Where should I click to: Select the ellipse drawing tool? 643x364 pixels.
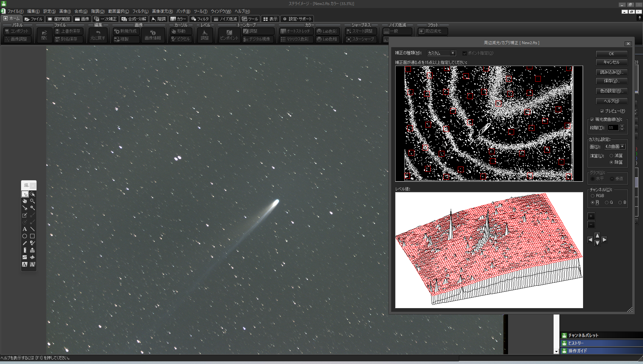[x=25, y=236]
